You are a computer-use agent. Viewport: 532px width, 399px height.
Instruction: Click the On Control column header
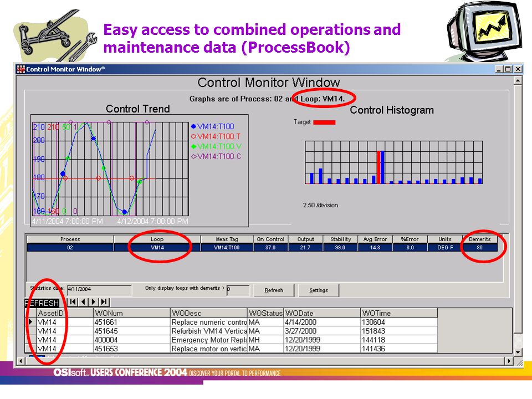pos(271,239)
